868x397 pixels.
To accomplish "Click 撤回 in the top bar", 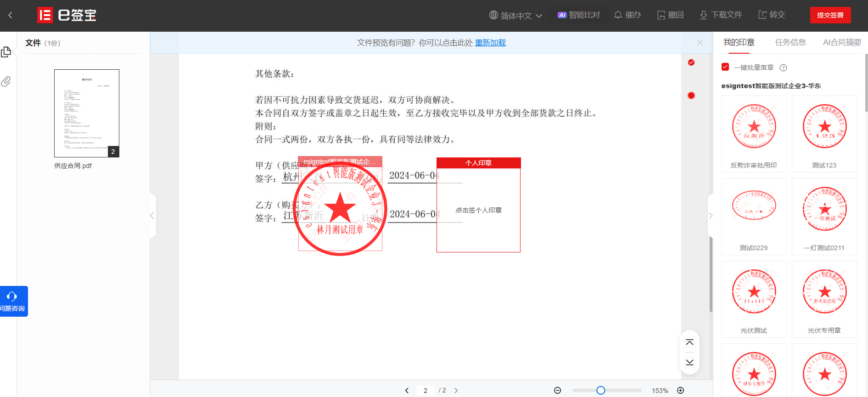I will click(x=671, y=15).
